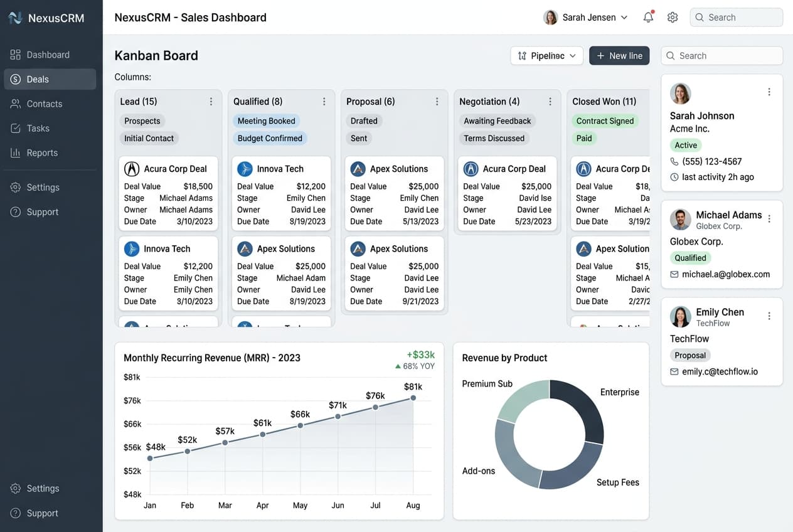The height and width of the screenshot is (532, 793).
Task: Click phone number (555) 123-4567
Action: pos(712,161)
